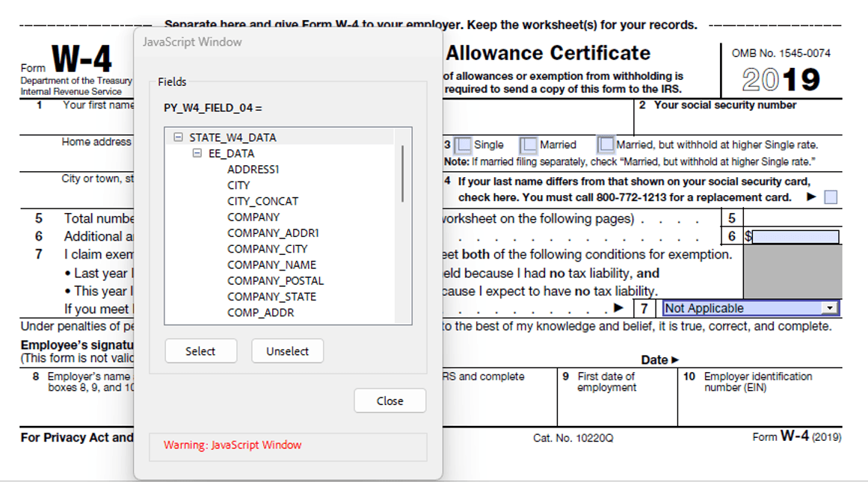
Task: Check Married, but withhold at higher Single rate
Action: pos(607,144)
